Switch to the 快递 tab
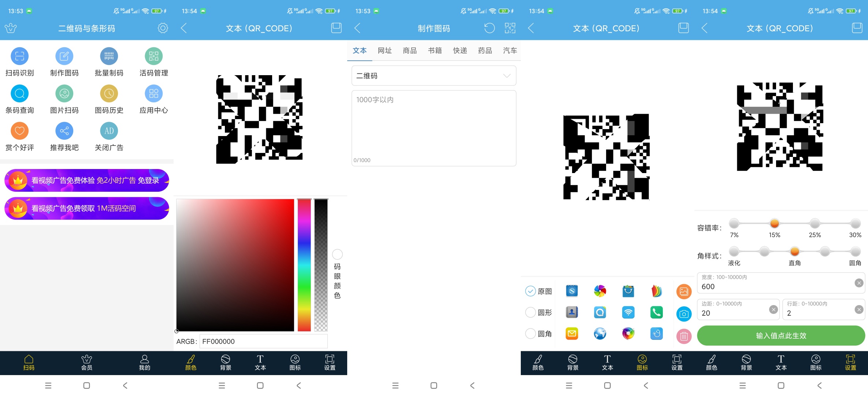The width and height of the screenshot is (868, 396). coord(460,51)
